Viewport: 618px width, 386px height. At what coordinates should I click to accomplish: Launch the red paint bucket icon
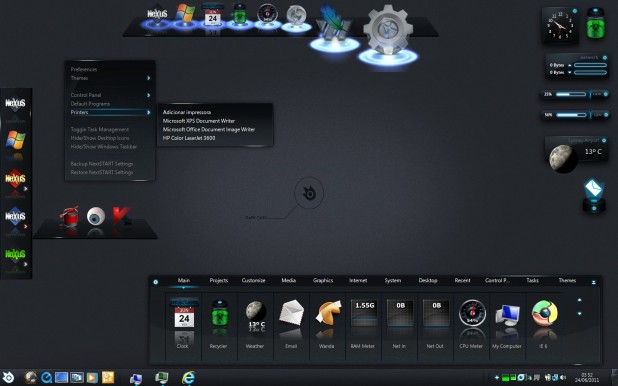point(70,216)
